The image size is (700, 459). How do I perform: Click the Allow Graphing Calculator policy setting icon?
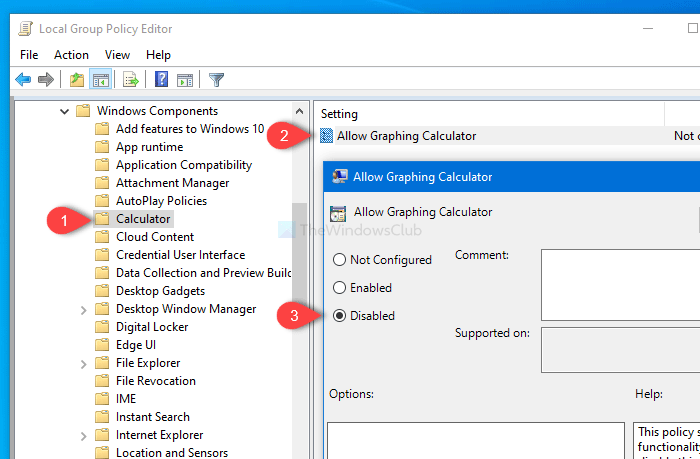tap(326, 136)
